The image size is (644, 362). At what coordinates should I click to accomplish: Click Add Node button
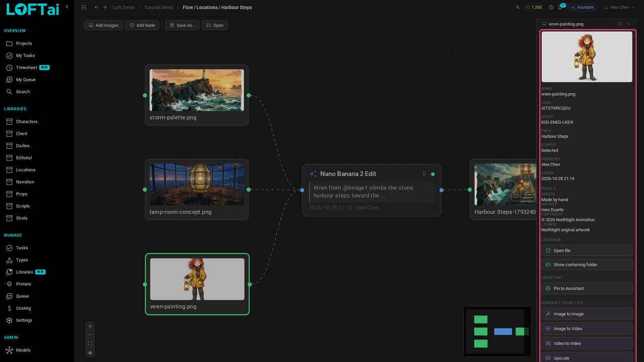click(x=142, y=25)
